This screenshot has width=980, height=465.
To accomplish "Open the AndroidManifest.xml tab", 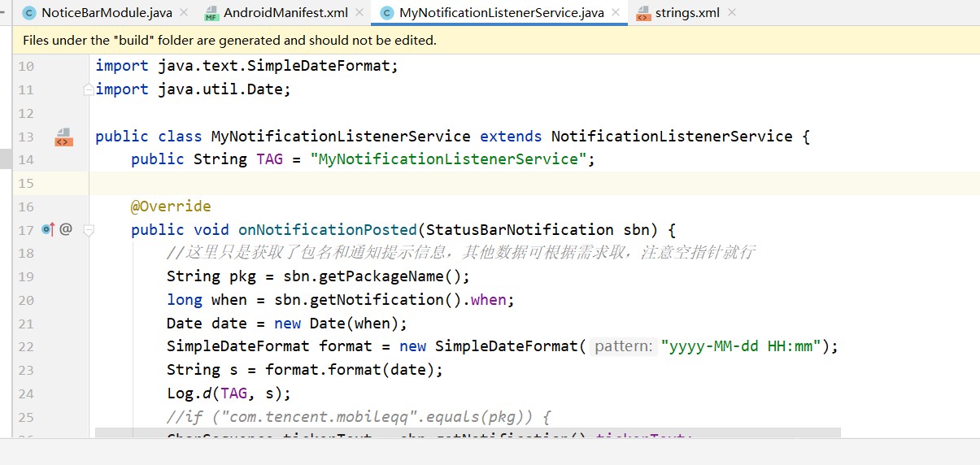I will click(x=285, y=12).
